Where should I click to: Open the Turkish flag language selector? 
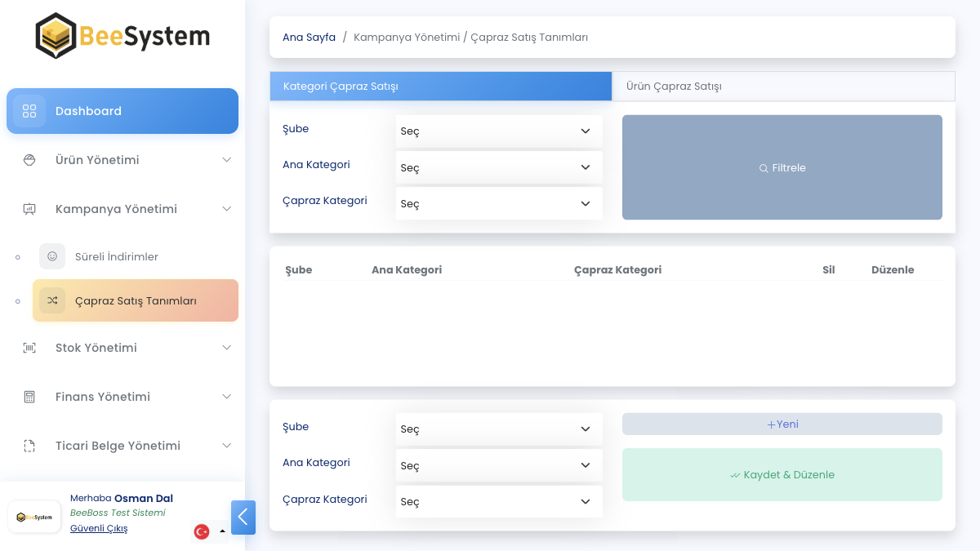[x=209, y=531]
